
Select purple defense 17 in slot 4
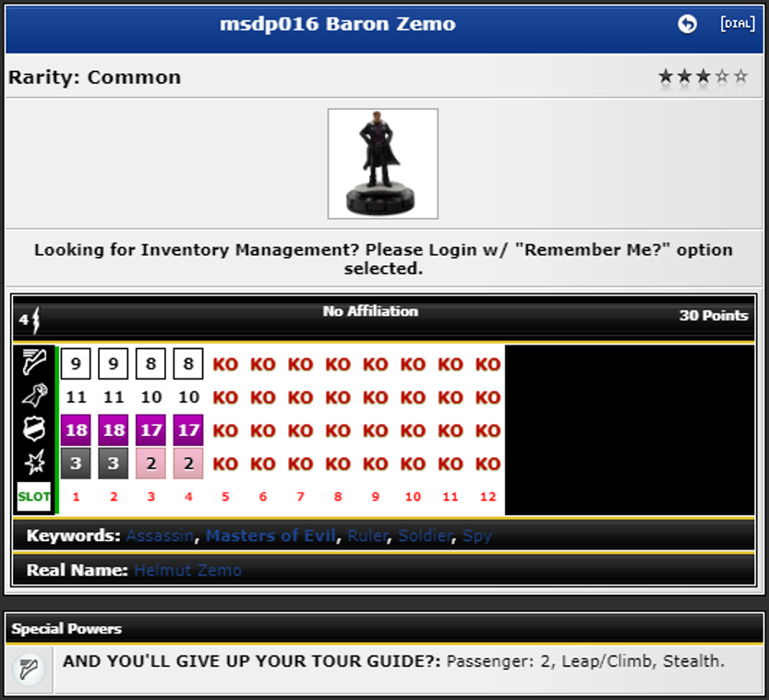(x=188, y=430)
